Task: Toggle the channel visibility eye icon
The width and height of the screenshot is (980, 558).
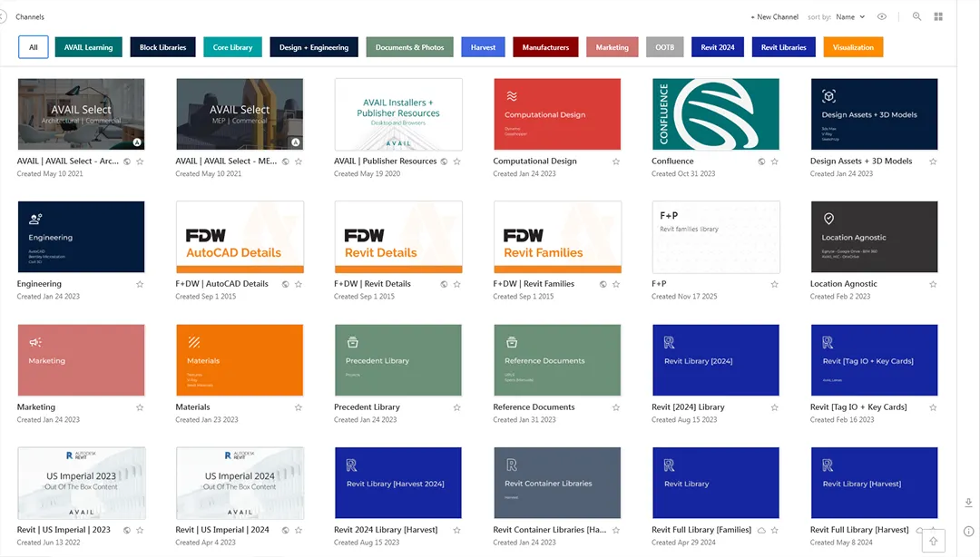Action: (x=882, y=17)
